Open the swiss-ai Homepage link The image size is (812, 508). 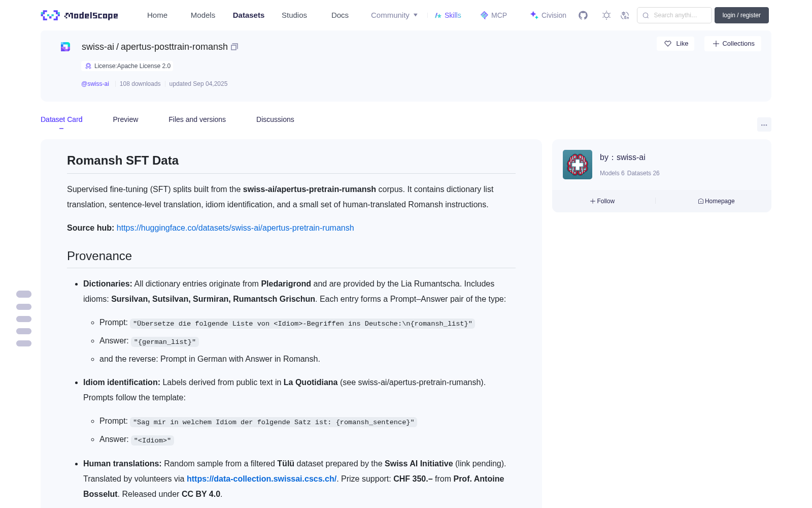click(x=716, y=201)
